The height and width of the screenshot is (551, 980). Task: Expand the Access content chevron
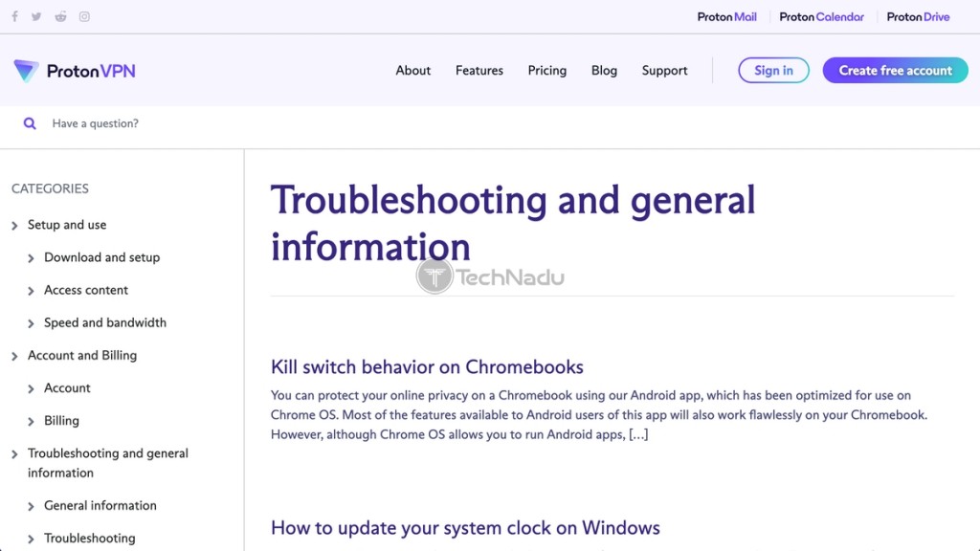click(31, 291)
